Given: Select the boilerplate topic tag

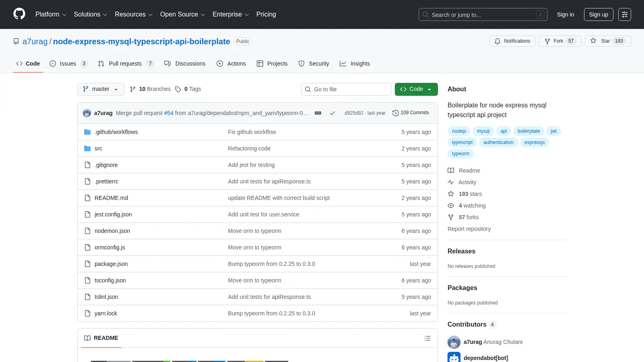Looking at the screenshot, I should tap(528, 131).
